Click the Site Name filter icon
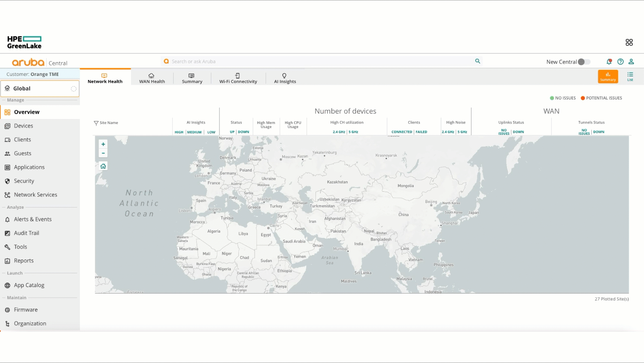Viewport: 644px width, 363px height. [x=96, y=123]
